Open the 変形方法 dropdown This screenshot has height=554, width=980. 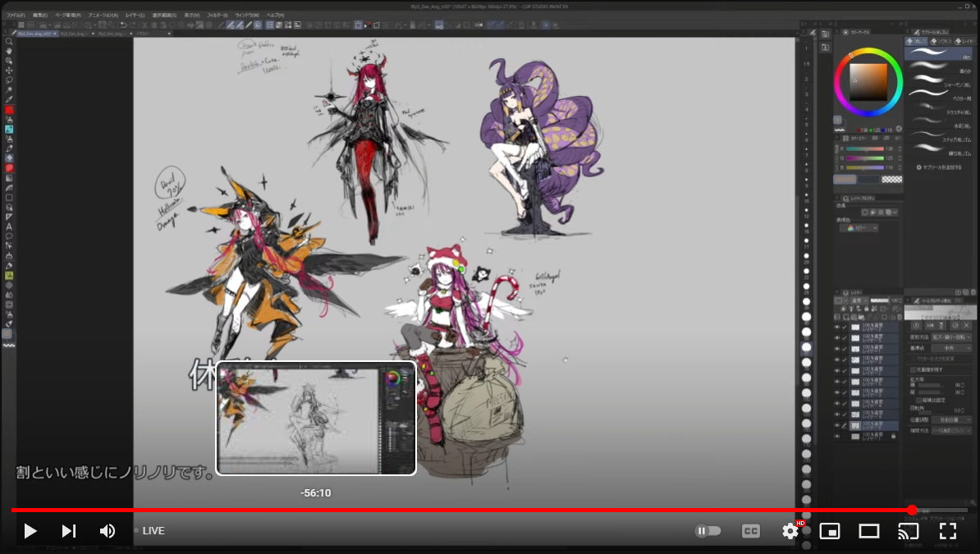(x=951, y=337)
